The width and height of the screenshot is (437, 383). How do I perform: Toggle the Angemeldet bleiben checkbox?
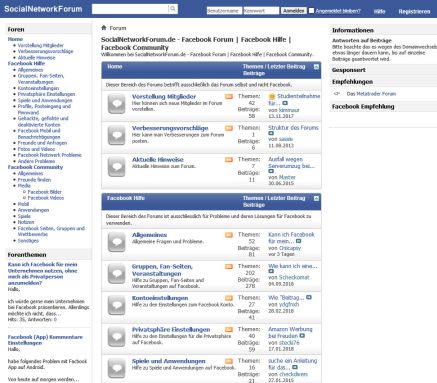coord(311,11)
